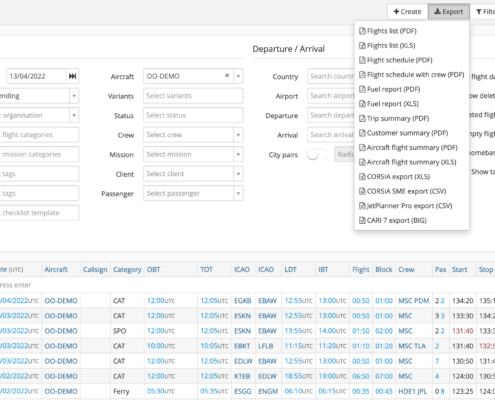The width and height of the screenshot is (495, 400).
Task: Sort by Category column header
Action: 127,269
